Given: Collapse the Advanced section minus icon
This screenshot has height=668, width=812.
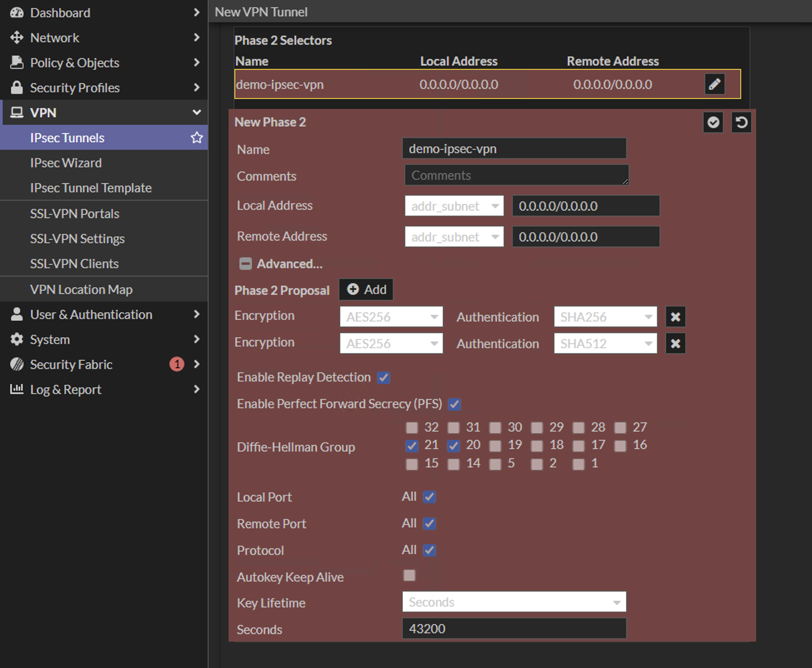Looking at the screenshot, I should click(246, 264).
